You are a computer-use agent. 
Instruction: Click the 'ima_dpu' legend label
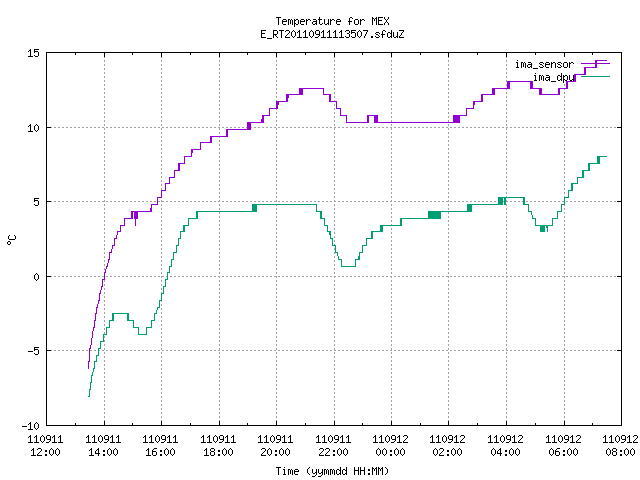553,77
